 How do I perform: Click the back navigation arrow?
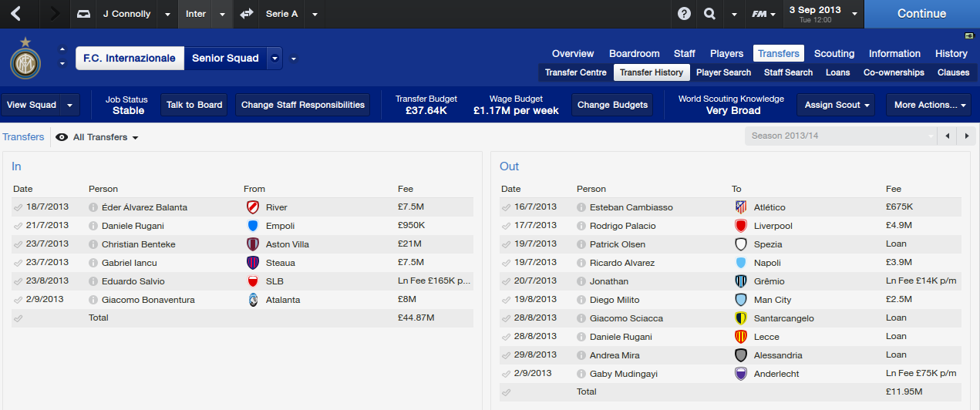click(17, 14)
